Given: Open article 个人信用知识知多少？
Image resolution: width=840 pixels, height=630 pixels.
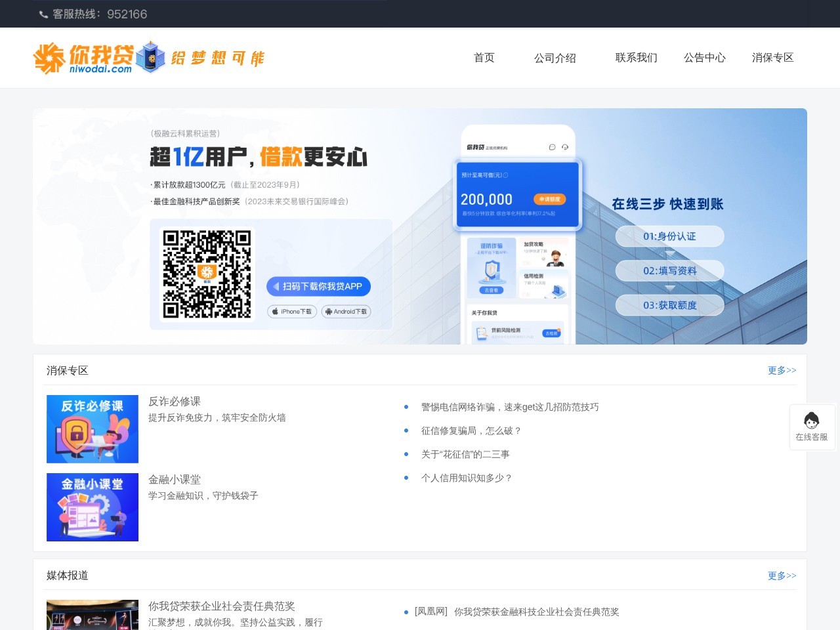Looking at the screenshot, I should [467, 478].
